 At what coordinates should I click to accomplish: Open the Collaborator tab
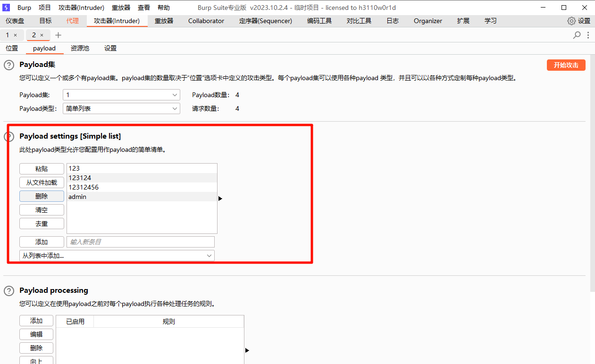[206, 21]
